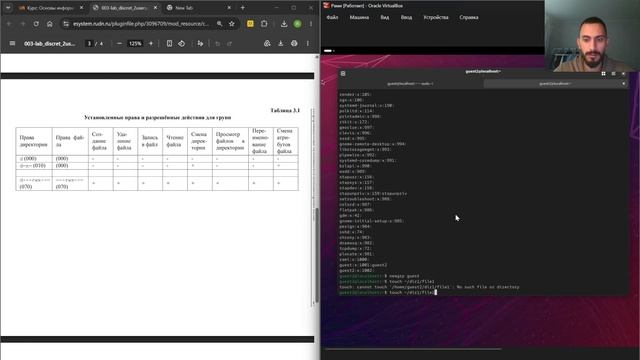Undo the last PDF annotation
Screen dimensions: 640x360
coord(217,43)
